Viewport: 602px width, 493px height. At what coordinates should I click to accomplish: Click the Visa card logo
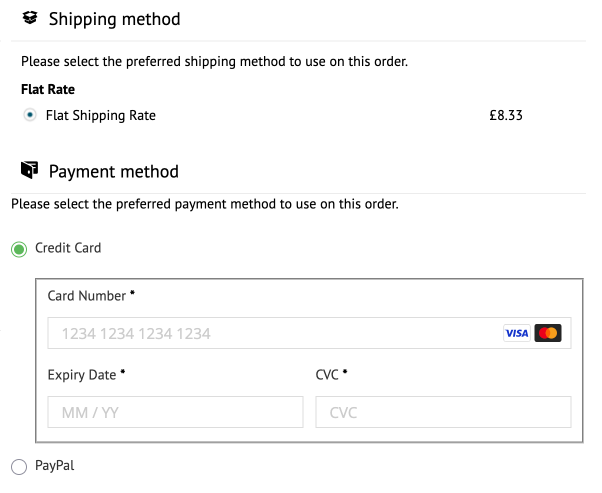pos(516,333)
